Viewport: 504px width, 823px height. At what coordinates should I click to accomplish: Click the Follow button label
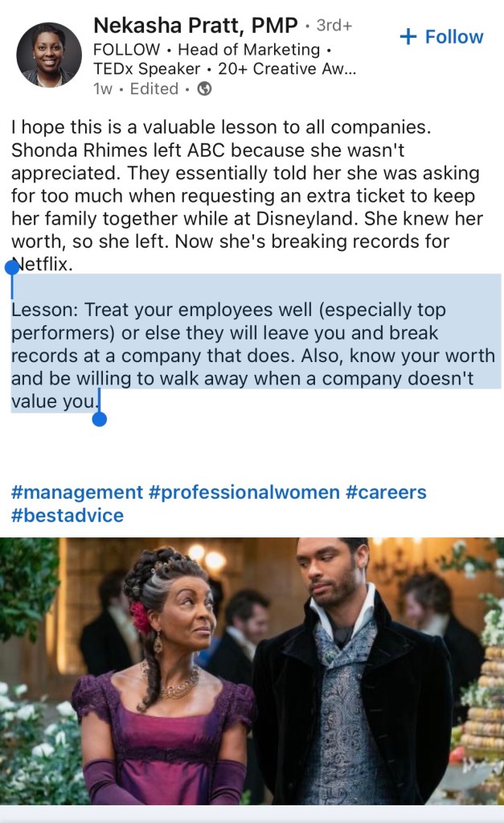pyautogui.click(x=454, y=37)
